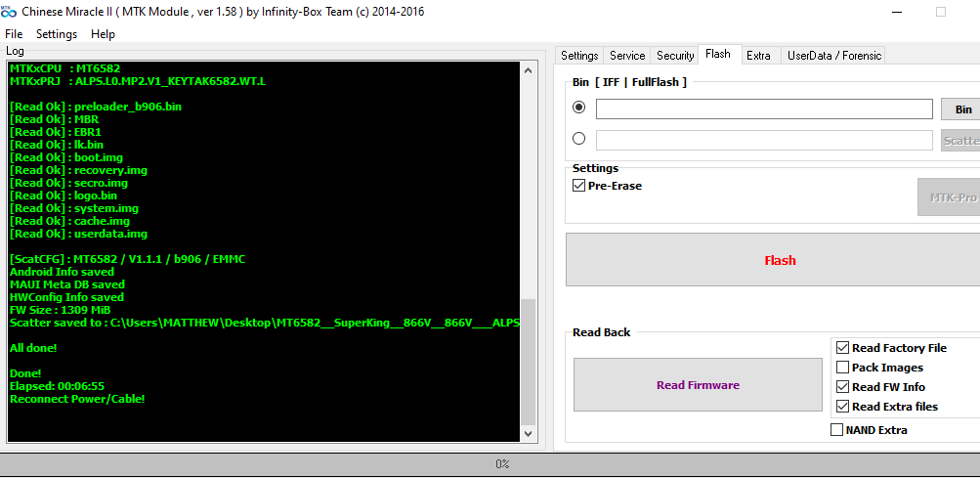Click the 'Scatter saved to' path log line
The image size is (980, 478).
[x=265, y=323]
